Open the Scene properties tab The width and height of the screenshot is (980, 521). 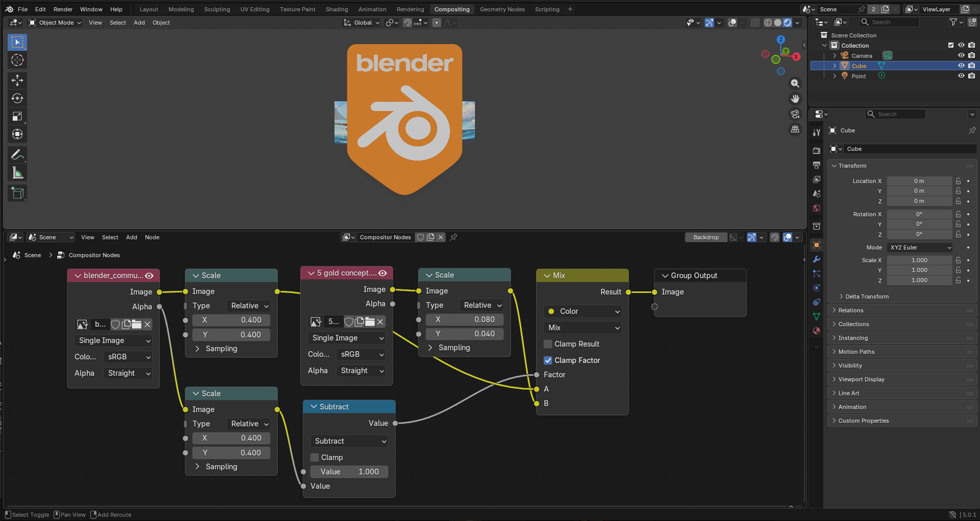click(816, 194)
